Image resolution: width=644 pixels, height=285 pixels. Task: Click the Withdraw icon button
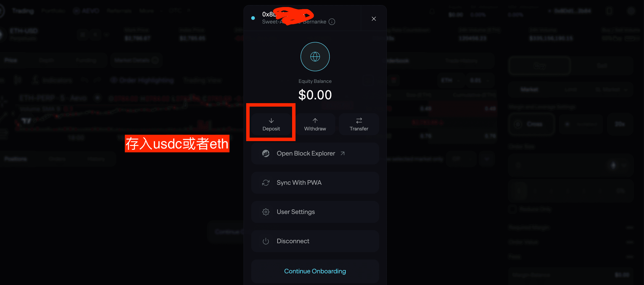point(315,123)
